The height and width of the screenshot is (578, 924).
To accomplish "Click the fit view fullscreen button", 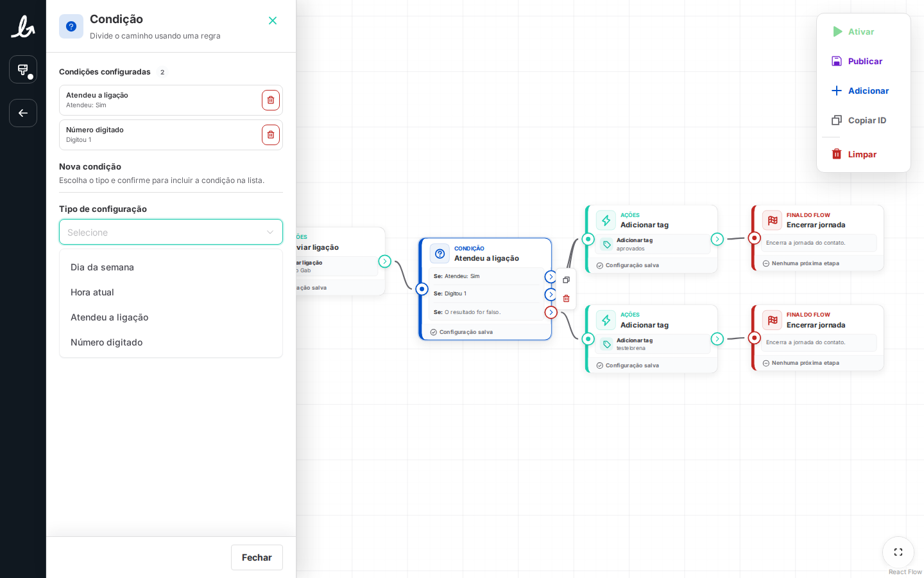I will pyautogui.click(x=898, y=552).
